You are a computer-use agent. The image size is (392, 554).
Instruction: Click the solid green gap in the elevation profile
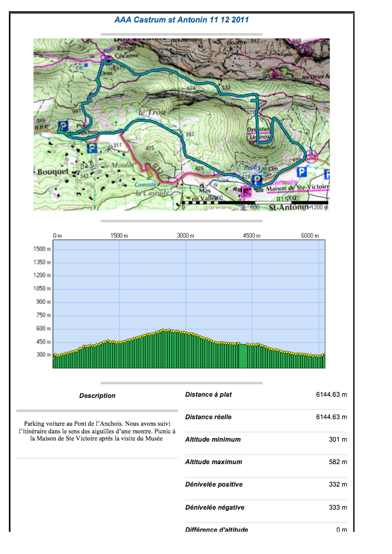point(243,356)
